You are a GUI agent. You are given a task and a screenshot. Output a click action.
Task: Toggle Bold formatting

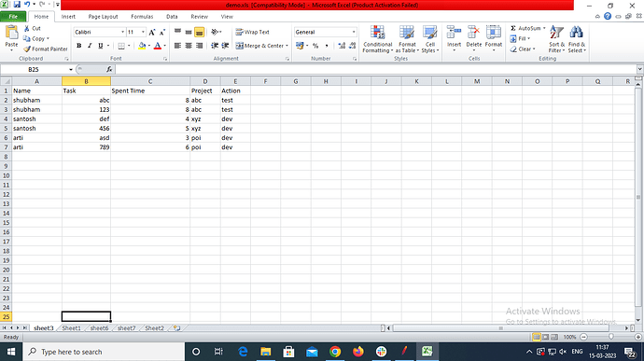point(78,46)
